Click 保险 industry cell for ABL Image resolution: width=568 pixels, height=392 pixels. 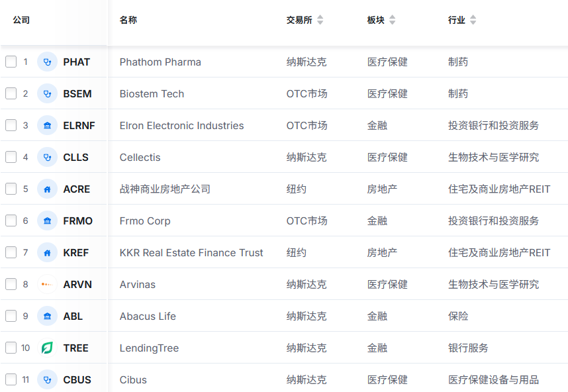pos(458,317)
